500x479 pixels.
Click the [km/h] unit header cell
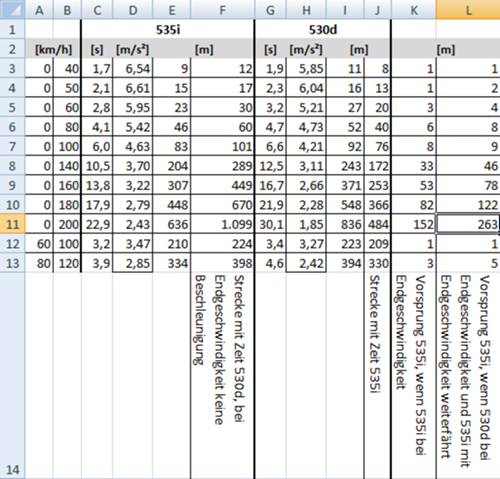(x=53, y=49)
